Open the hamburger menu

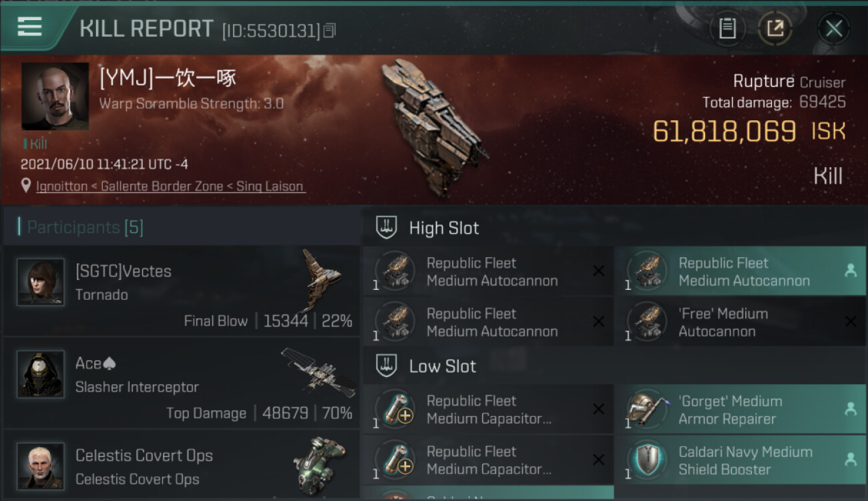pyautogui.click(x=29, y=27)
